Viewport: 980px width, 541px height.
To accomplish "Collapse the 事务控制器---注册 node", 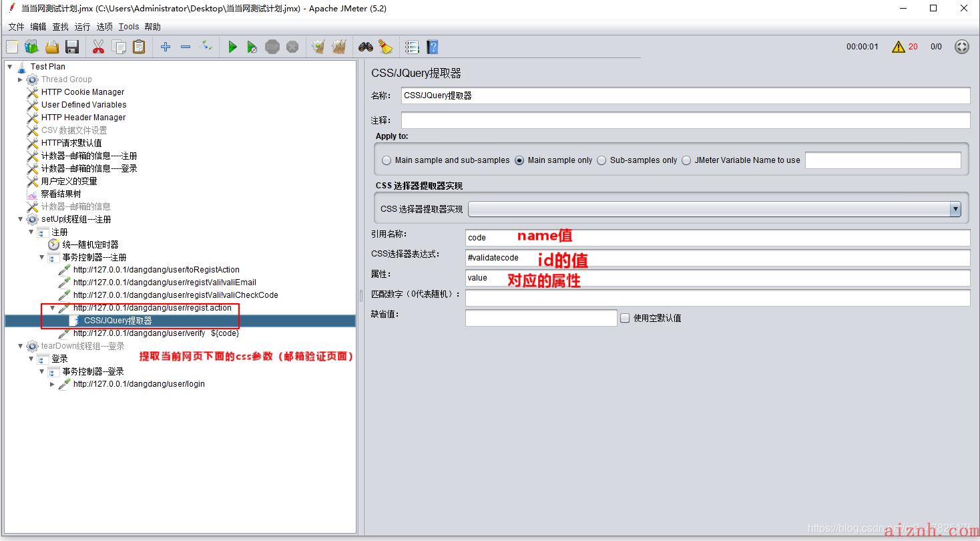I will click(41, 257).
